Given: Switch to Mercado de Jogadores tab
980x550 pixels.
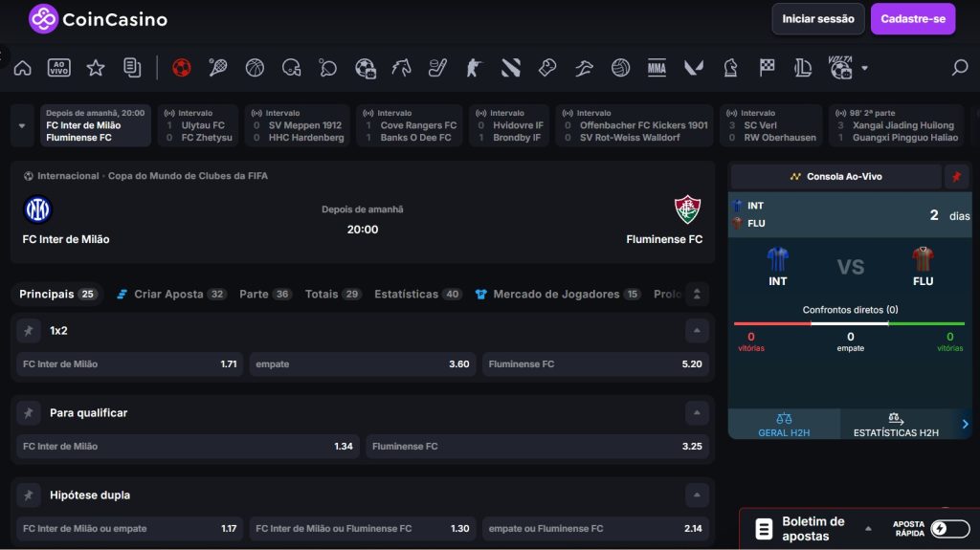Looking at the screenshot, I should 558,295.
